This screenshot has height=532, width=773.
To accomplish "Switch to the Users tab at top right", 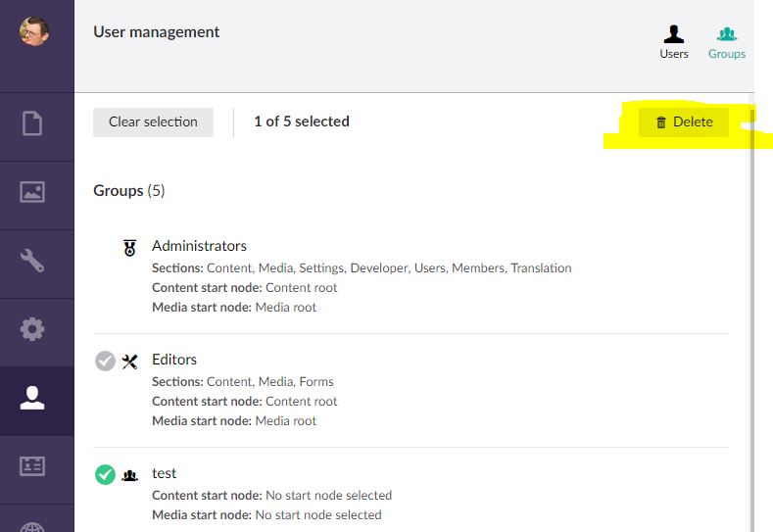I will pos(674,42).
